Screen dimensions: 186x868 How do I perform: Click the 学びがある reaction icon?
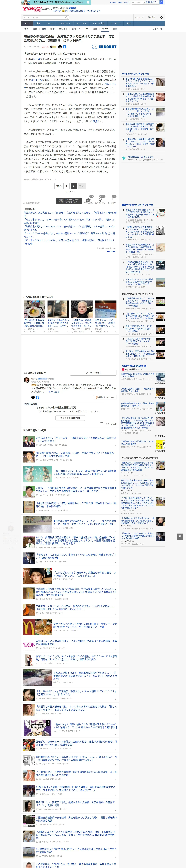pyautogui.click(x=89, y=199)
